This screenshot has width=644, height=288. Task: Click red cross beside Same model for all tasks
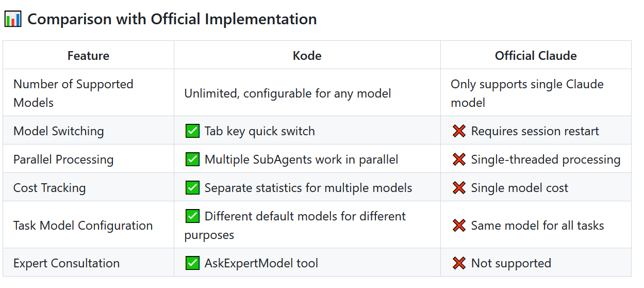[459, 226]
